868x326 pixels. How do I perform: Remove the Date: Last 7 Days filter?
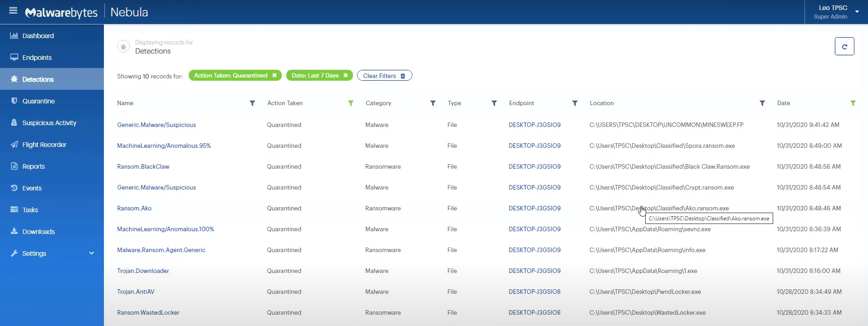pos(346,76)
